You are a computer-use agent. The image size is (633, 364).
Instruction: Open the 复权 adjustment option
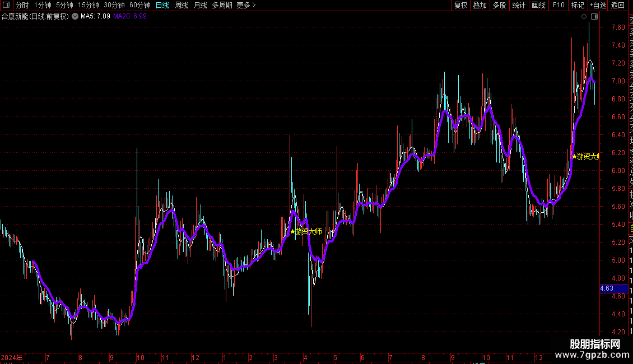[460, 5]
